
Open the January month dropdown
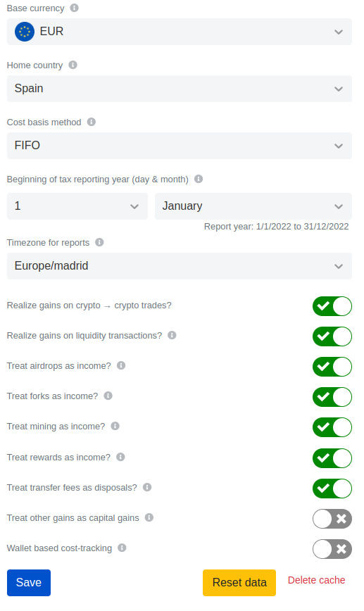[253, 206]
